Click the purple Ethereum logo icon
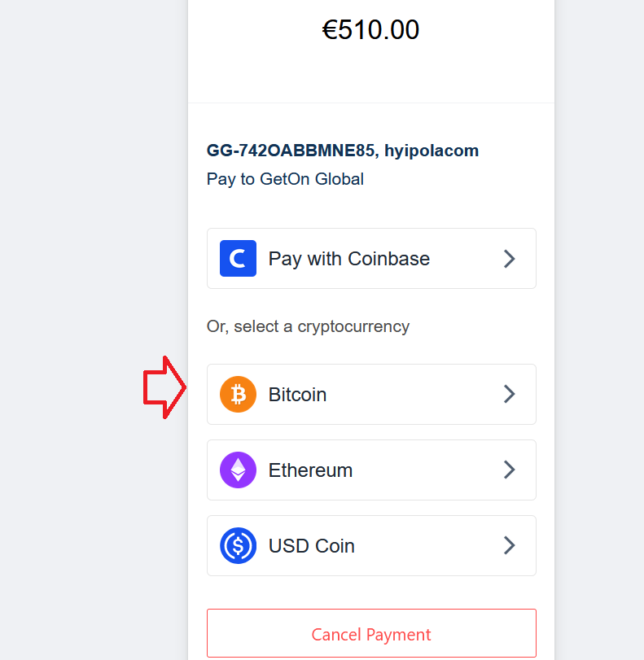 238,470
